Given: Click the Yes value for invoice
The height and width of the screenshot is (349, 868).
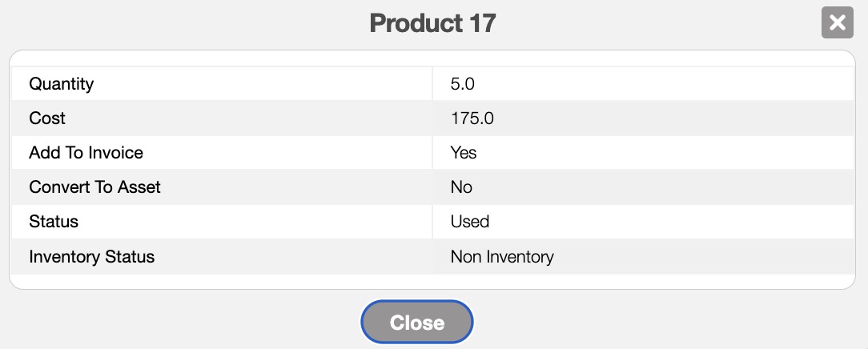Looking at the screenshot, I should click(464, 152).
